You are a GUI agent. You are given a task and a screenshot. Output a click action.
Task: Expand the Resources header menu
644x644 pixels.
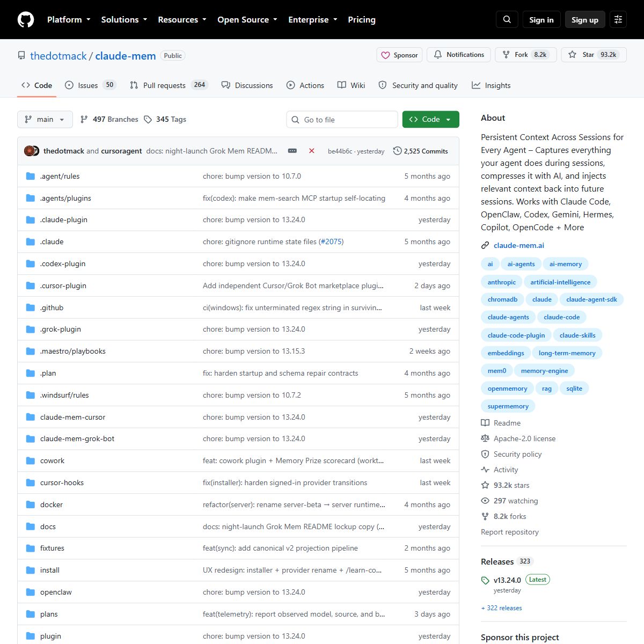pos(182,19)
